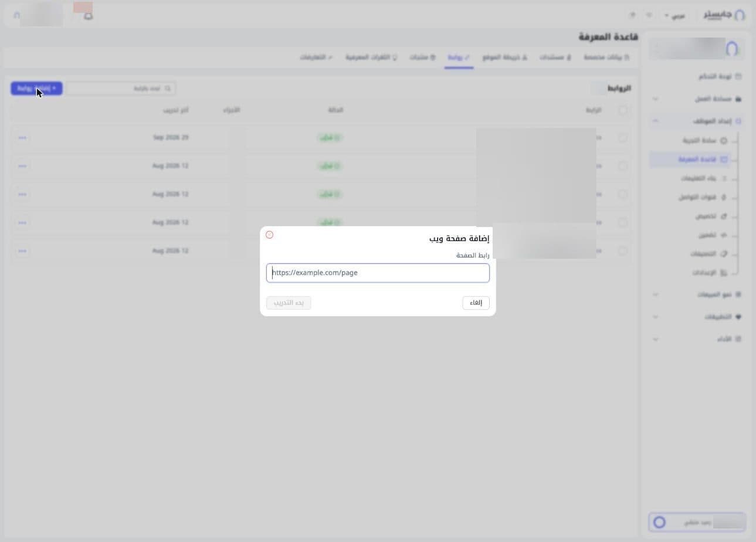Image resolution: width=756 pixels, height=542 pixels.
Task: Toggle the select-all checkbox in the table header
Action: tap(622, 110)
